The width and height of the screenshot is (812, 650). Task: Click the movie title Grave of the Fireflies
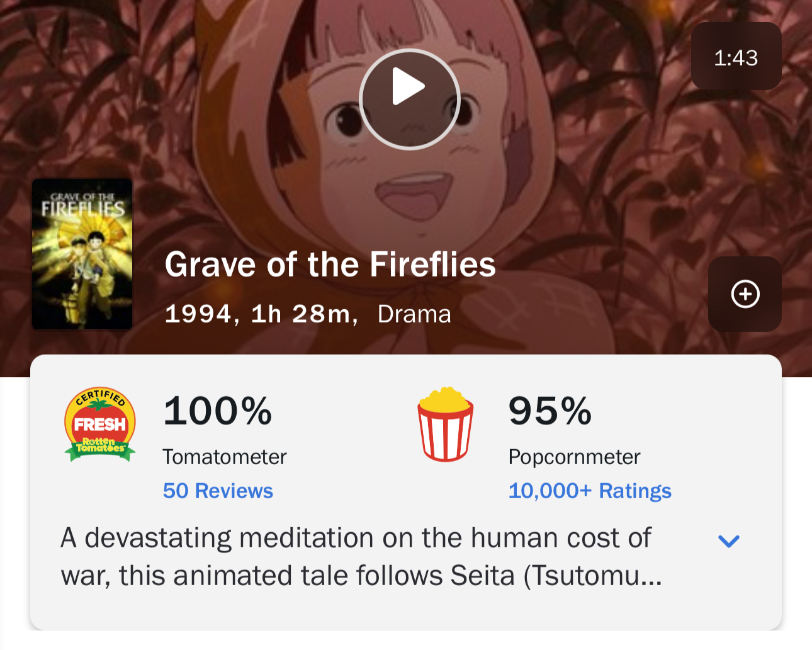[x=330, y=264]
